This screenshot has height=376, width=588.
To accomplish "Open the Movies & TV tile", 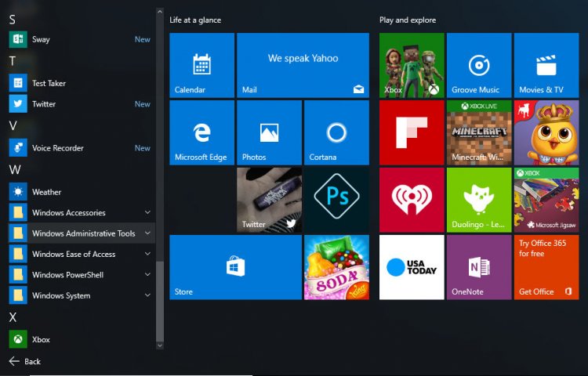I will [546, 65].
